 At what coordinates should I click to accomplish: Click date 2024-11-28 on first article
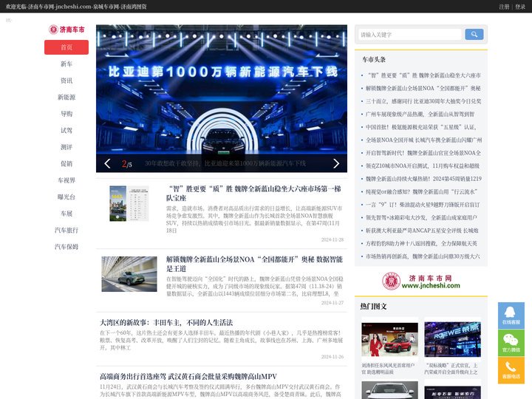coord(332,239)
